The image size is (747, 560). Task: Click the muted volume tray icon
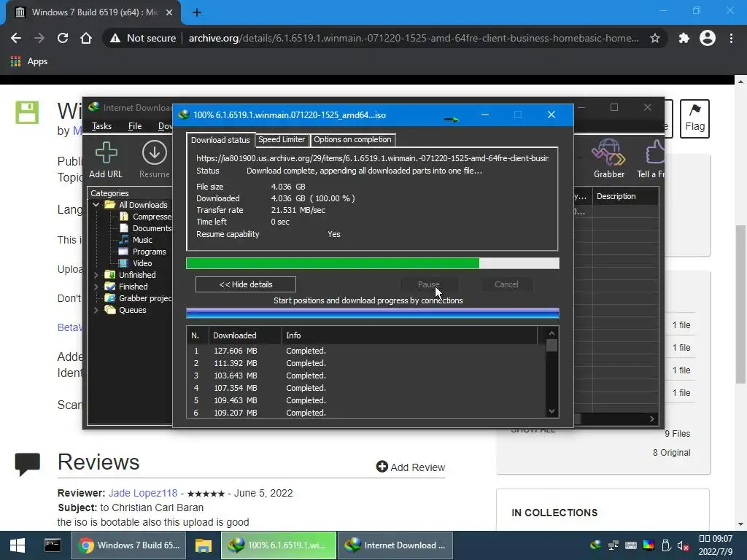click(x=684, y=545)
